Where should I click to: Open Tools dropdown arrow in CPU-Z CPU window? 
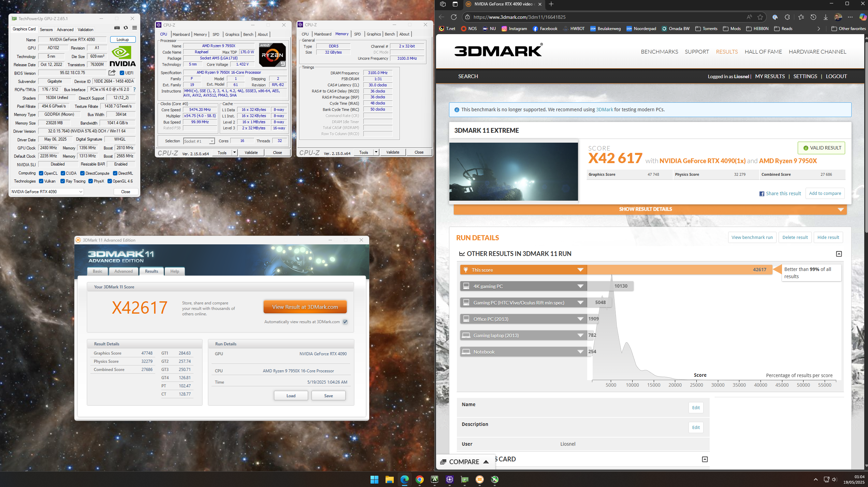point(234,153)
